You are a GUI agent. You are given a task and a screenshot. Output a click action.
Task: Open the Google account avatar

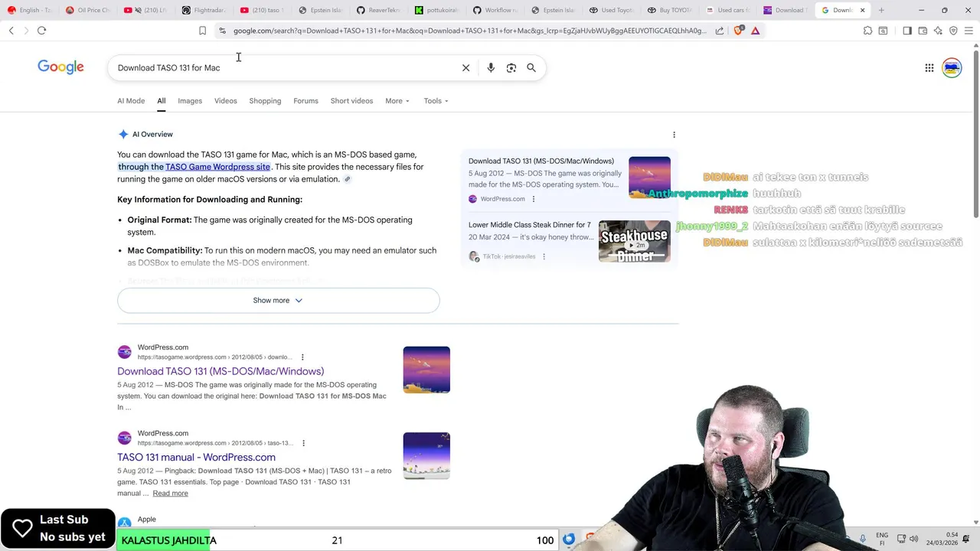(952, 67)
